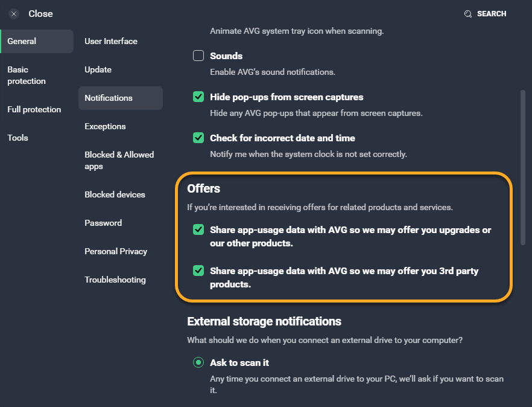Open the General settings tab
532x407 pixels.
[22, 42]
